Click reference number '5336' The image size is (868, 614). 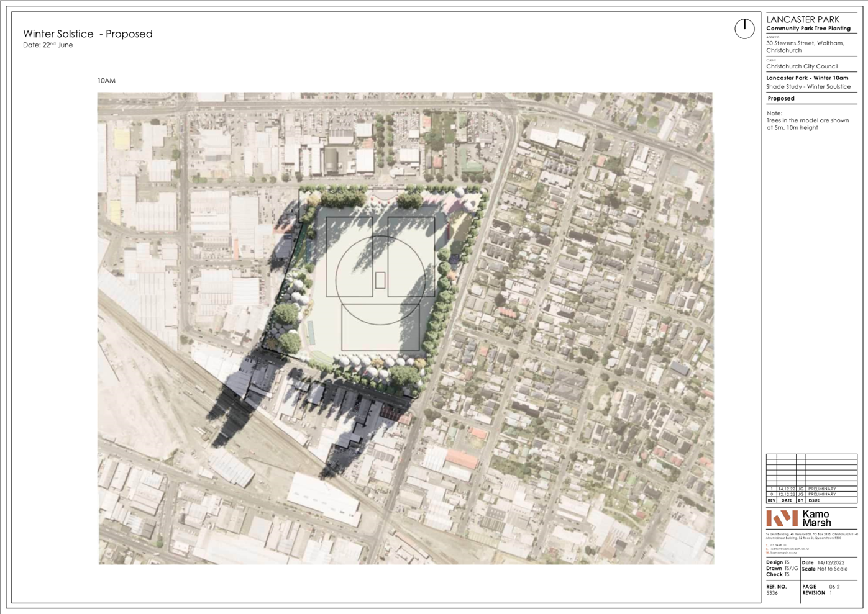click(772, 594)
